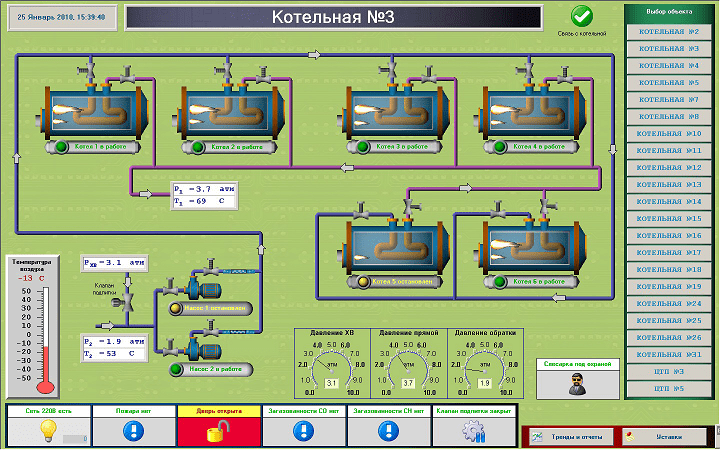Open the Уставки settings button
The image size is (720, 450).
[x=664, y=437]
